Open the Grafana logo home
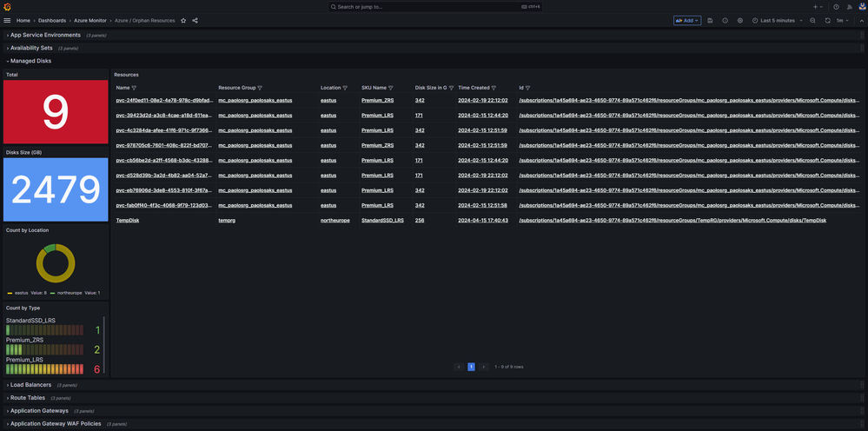The height and width of the screenshot is (431, 868). [7, 7]
